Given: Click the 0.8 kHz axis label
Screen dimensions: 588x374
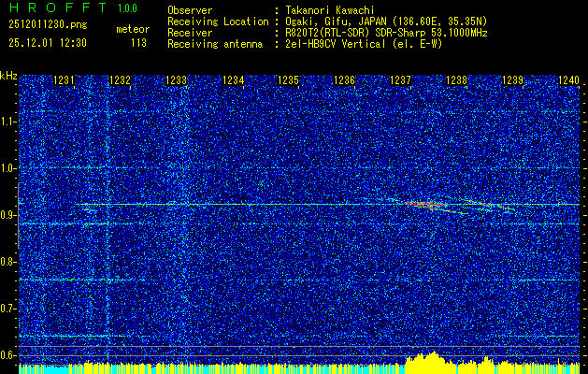Looking at the screenshot, I should pyautogui.click(x=7, y=262).
